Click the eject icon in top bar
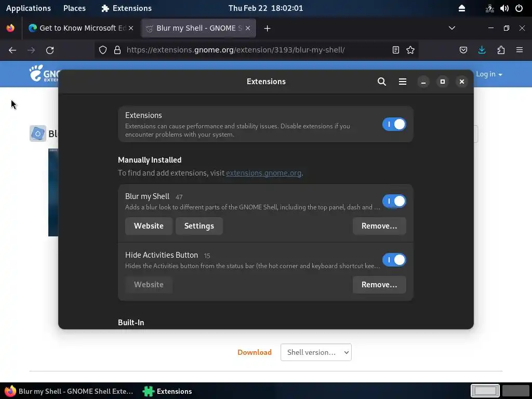Screen dimensions: 532x399 pyautogui.click(x=462, y=8)
